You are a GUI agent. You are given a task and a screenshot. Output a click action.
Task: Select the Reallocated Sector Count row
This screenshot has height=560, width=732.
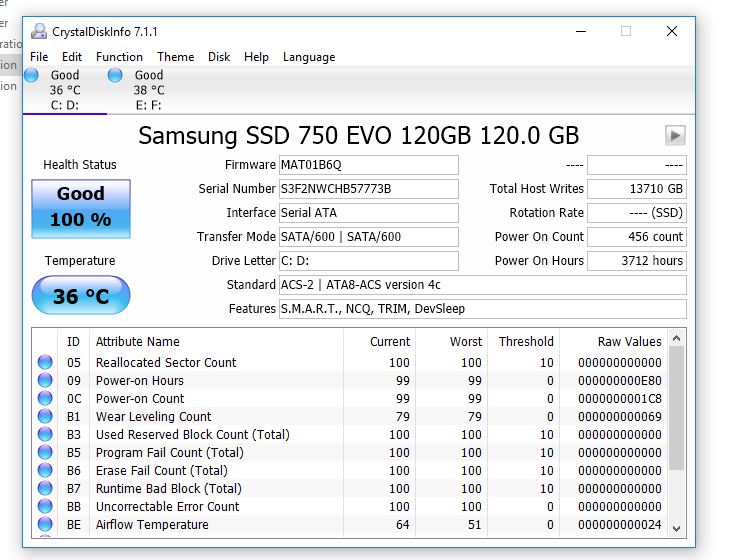pos(350,362)
